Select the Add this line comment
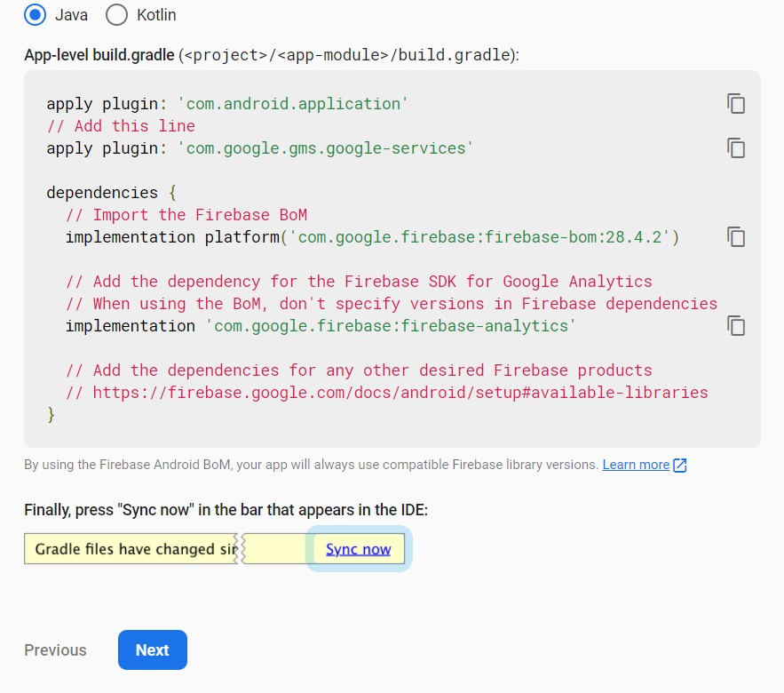This screenshot has height=693, width=784. point(120,125)
